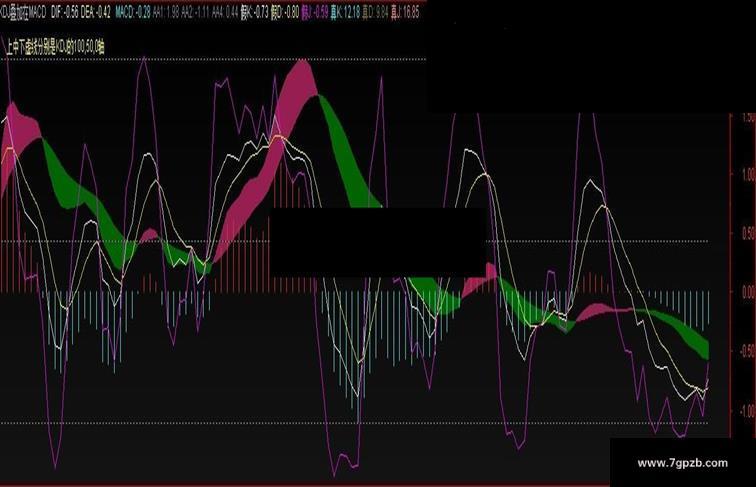Click the magenta 假J: -0.59 value
Screen dimensions: 756x487
click(x=315, y=13)
